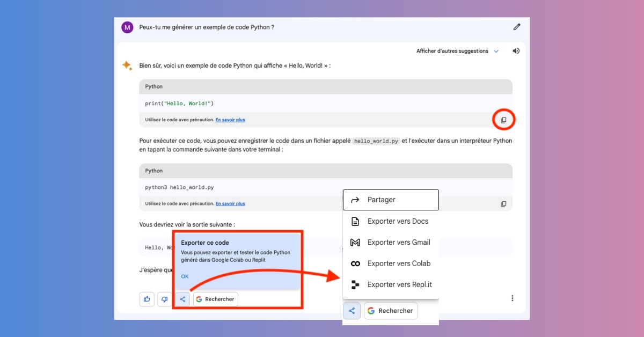Screen dimensions: 644x337
Task: Select Partager in the share menu
Action: 391,200
